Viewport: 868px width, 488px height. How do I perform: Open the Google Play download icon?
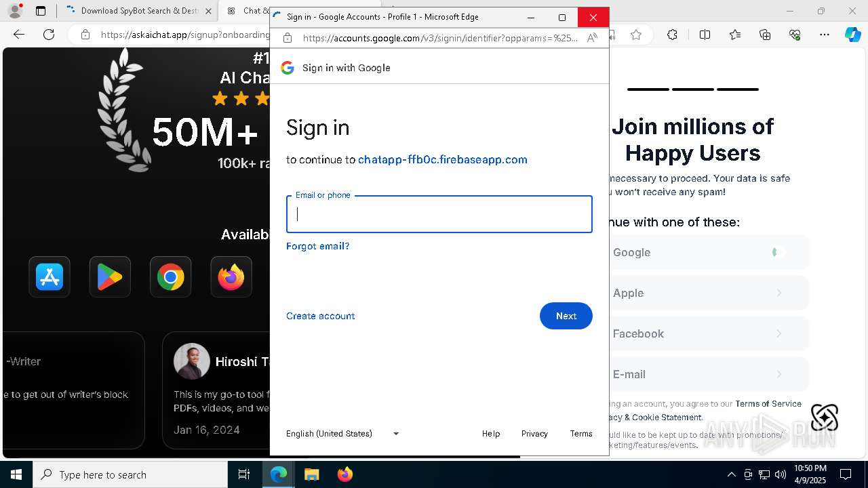point(110,277)
